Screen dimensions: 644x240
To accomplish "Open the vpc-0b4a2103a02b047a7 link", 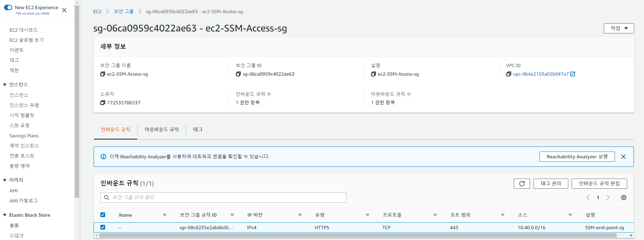I will pos(541,74).
